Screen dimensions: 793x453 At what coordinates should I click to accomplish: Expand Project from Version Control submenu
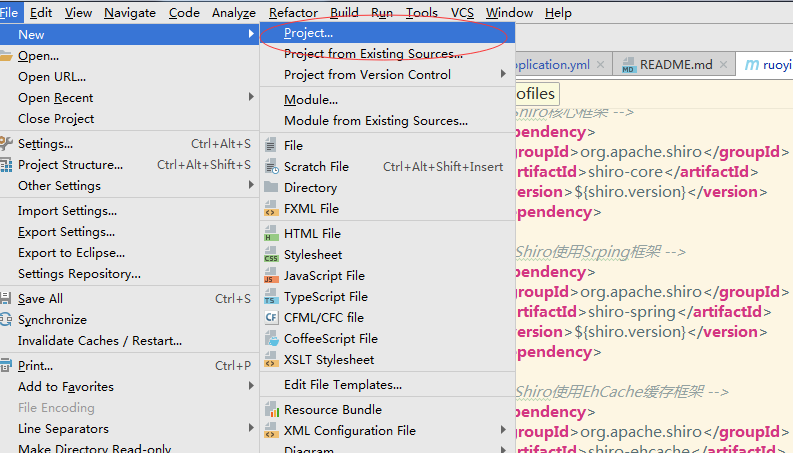pyautogui.click(x=503, y=74)
